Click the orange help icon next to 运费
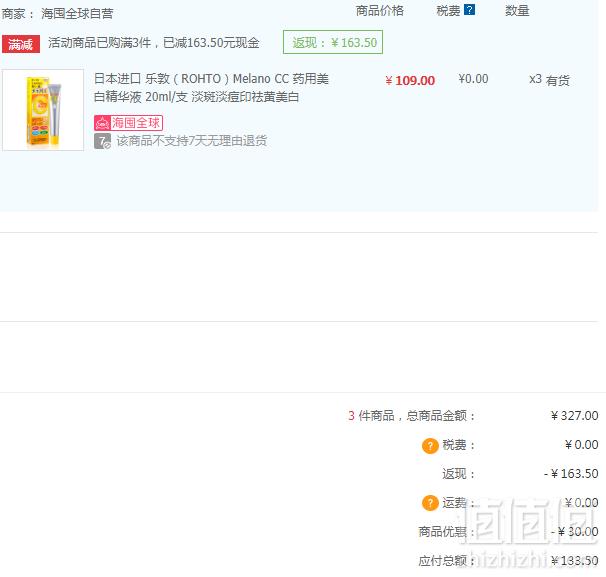The image size is (606, 577). 430,503
